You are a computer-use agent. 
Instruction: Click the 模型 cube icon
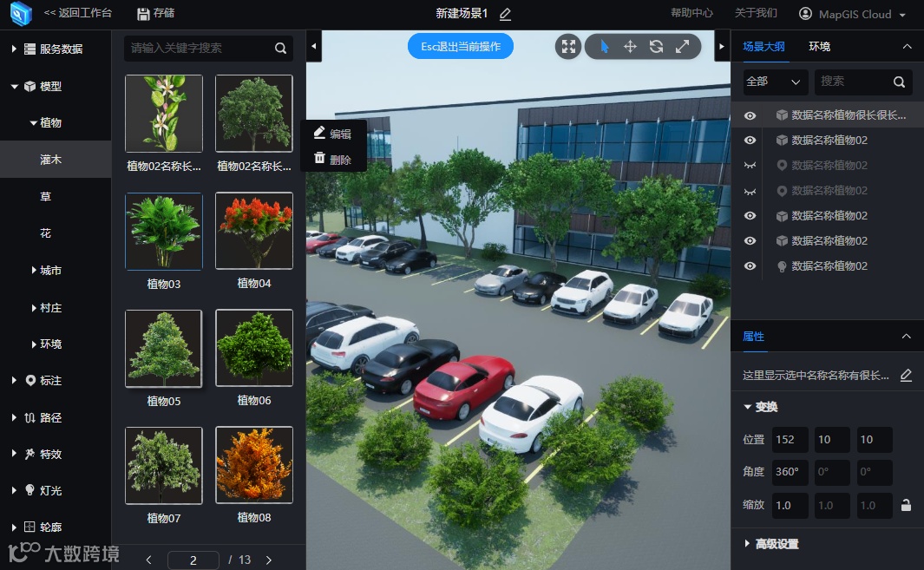(x=29, y=86)
